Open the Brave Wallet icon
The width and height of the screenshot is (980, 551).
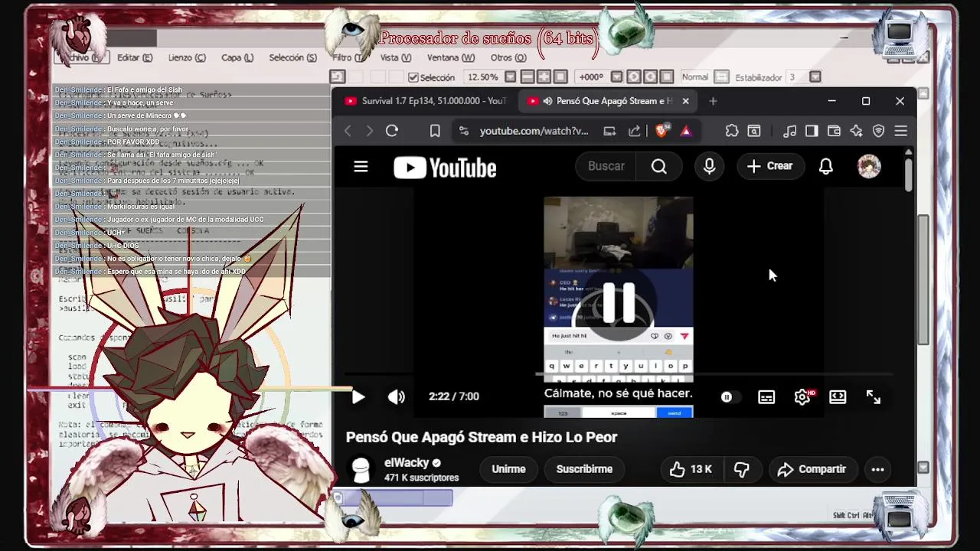click(x=834, y=131)
